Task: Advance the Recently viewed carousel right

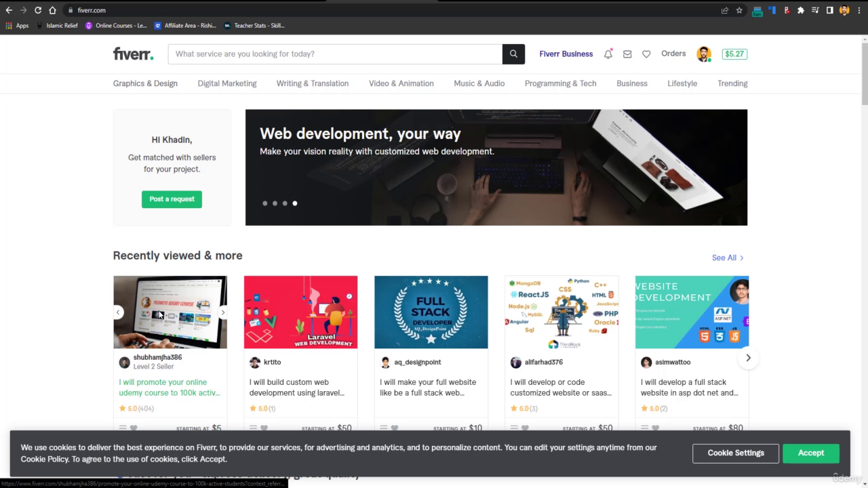Action: [x=748, y=358]
